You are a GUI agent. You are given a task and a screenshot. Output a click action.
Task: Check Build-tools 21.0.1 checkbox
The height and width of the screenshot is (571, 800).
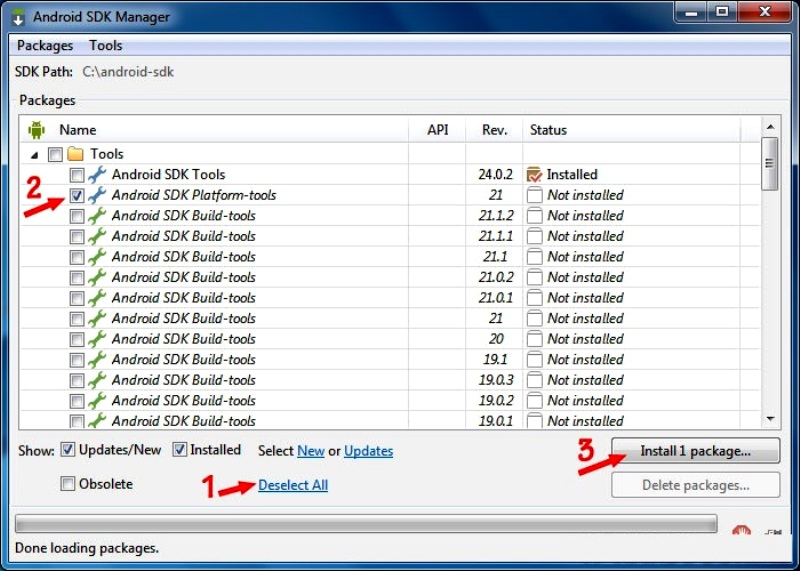pyautogui.click(x=77, y=298)
